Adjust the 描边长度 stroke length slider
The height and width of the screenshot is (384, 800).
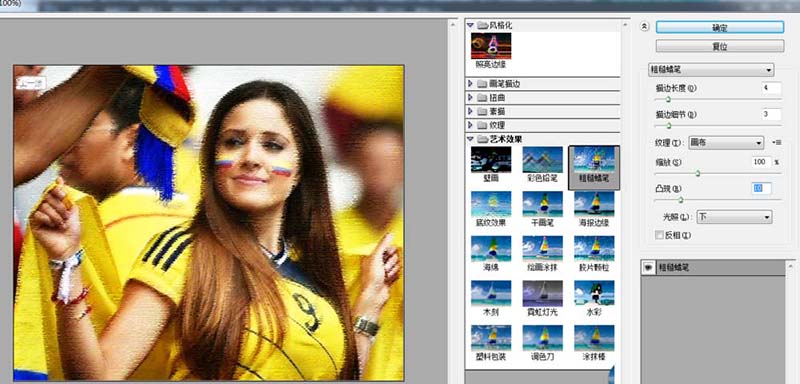[668, 99]
